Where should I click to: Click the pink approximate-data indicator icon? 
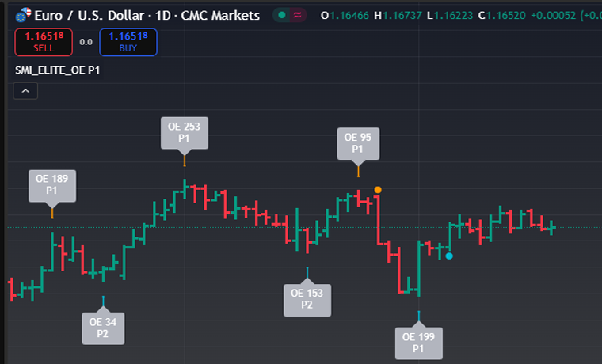pos(298,14)
